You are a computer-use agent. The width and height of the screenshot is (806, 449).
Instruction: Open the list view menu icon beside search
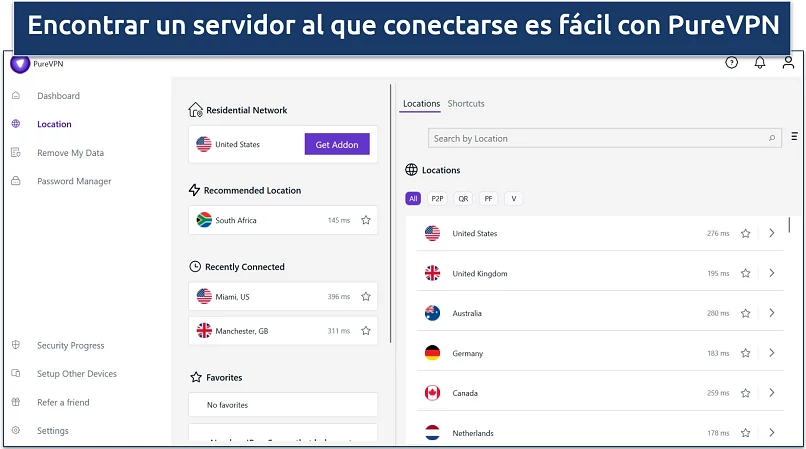(x=794, y=136)
